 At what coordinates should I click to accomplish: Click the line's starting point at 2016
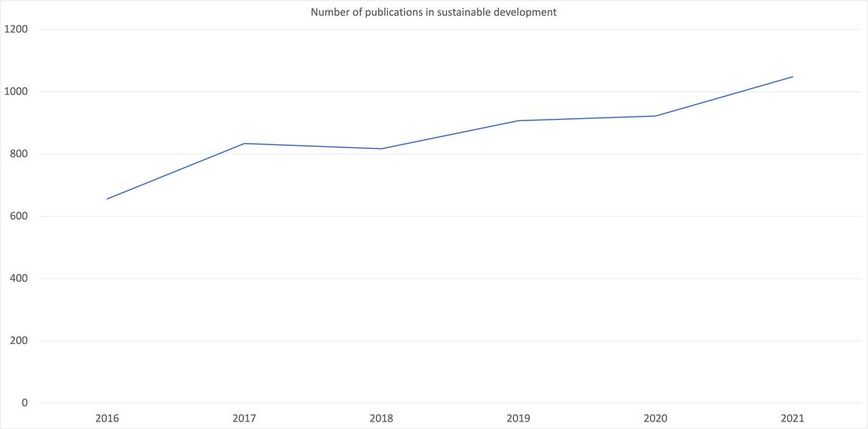(107, 199)
